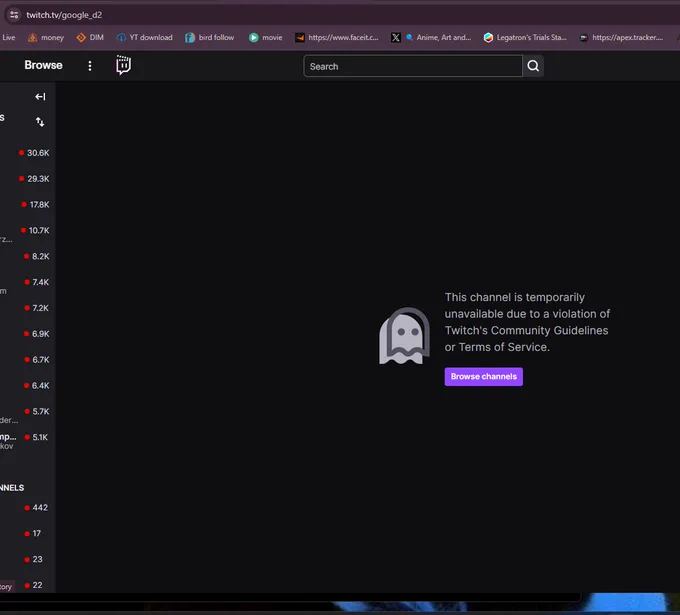The image size is (680, 615).
Task: Open Legatron's Trials Sta... bookmark
Action: [525, 38]
